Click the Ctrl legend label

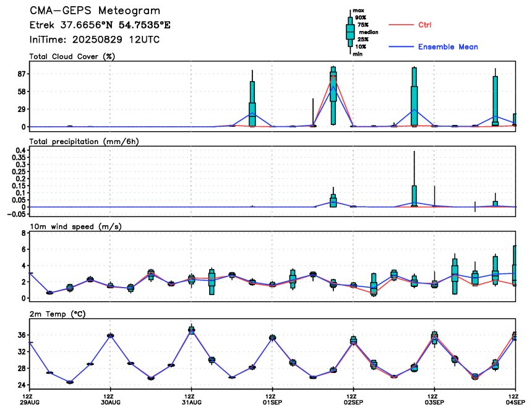coord(424,25)
